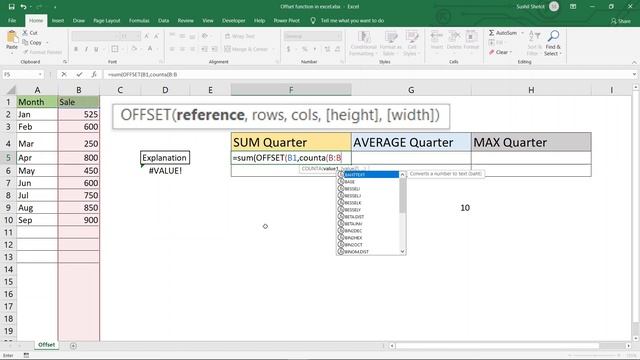Click the Select All corner triangle
Viewport: 640px width, 360px height.
coord(11,90)
